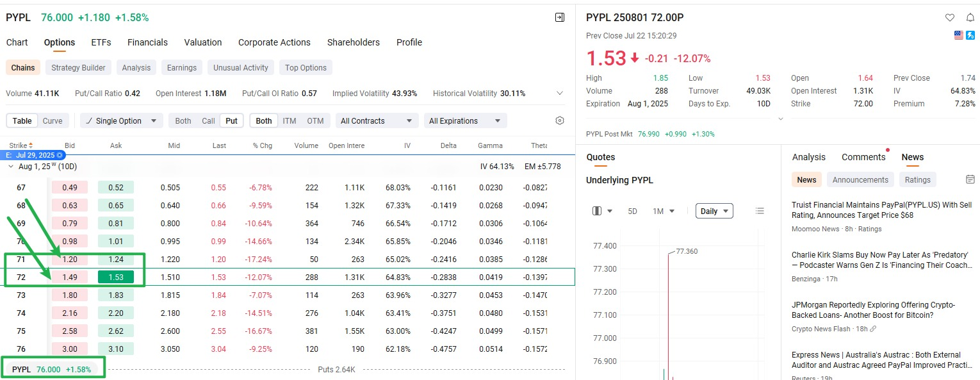The image size is (980, 380).
Task: Click the 0.52 ask price for strike 67
Action: 116,187
